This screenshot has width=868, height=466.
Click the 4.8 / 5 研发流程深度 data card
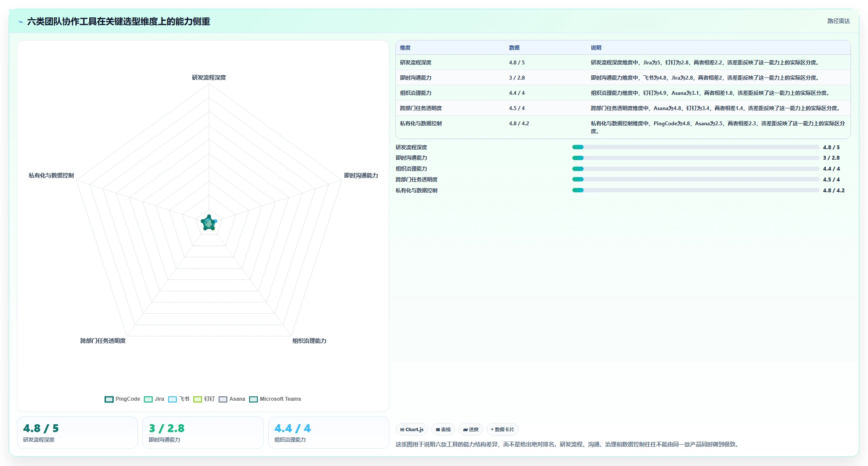click(x=78, y=432)
